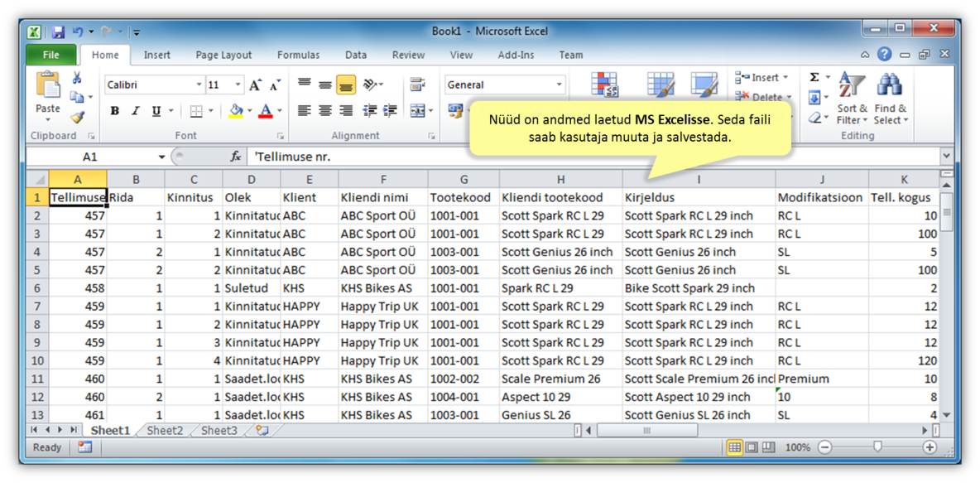Image resolution: width=980 pixels, height=483 pixels.
Task: Decrease font size with Shrink Font
Action: point(275,85)
